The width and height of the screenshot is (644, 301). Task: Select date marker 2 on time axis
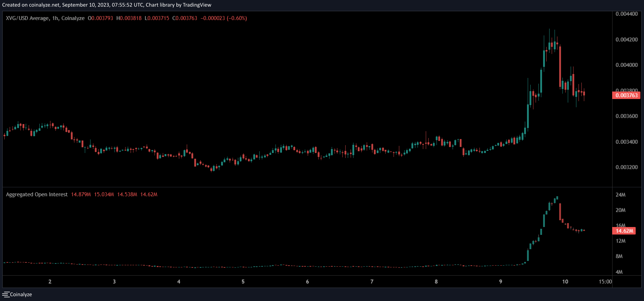(50, 282)
